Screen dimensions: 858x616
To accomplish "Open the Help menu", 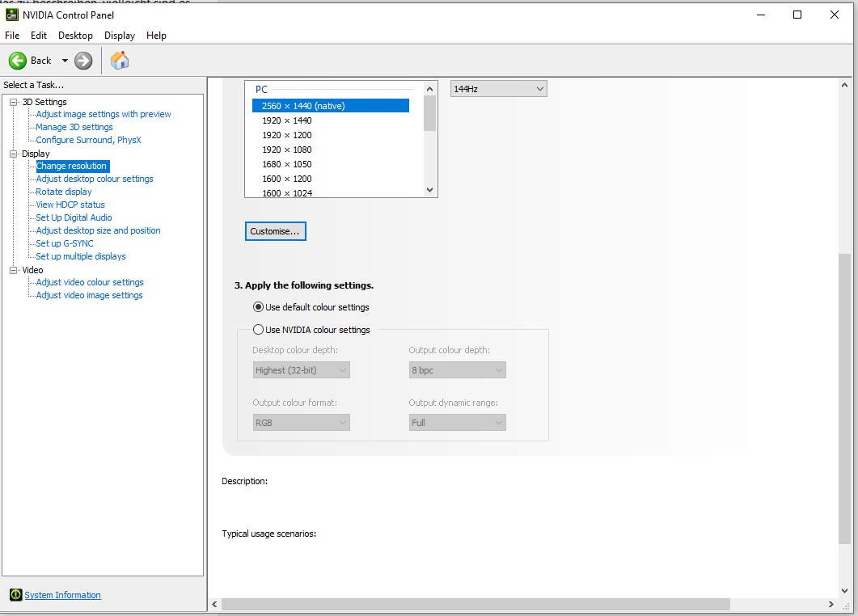I will coord(156,36).
